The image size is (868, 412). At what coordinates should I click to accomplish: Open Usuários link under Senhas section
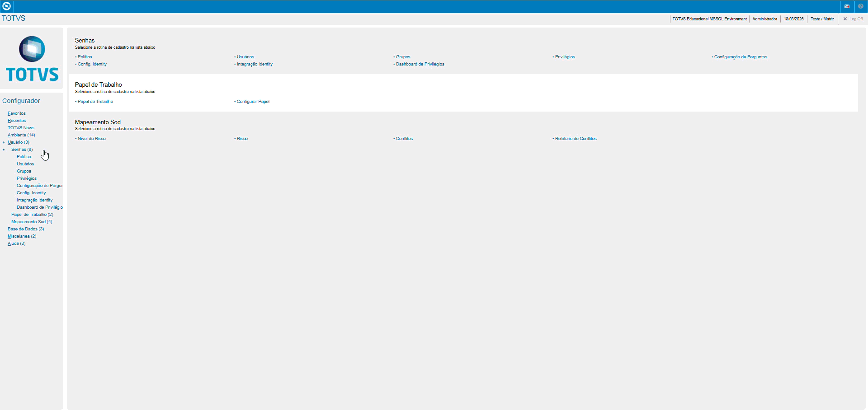[245, 57]
